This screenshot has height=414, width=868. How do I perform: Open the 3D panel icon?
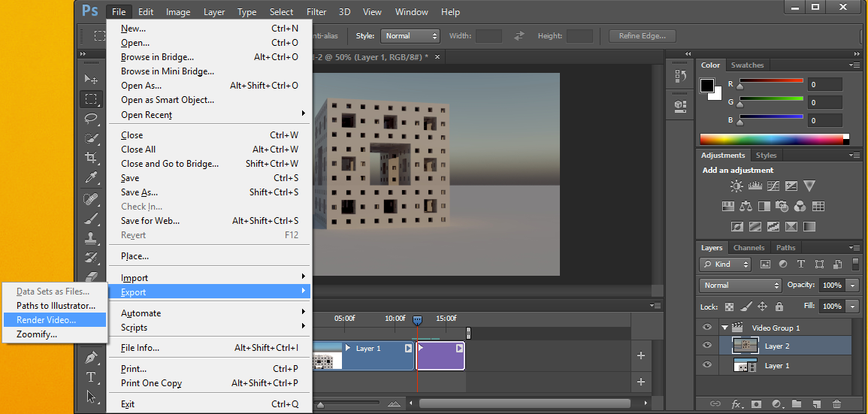point(680,105)
